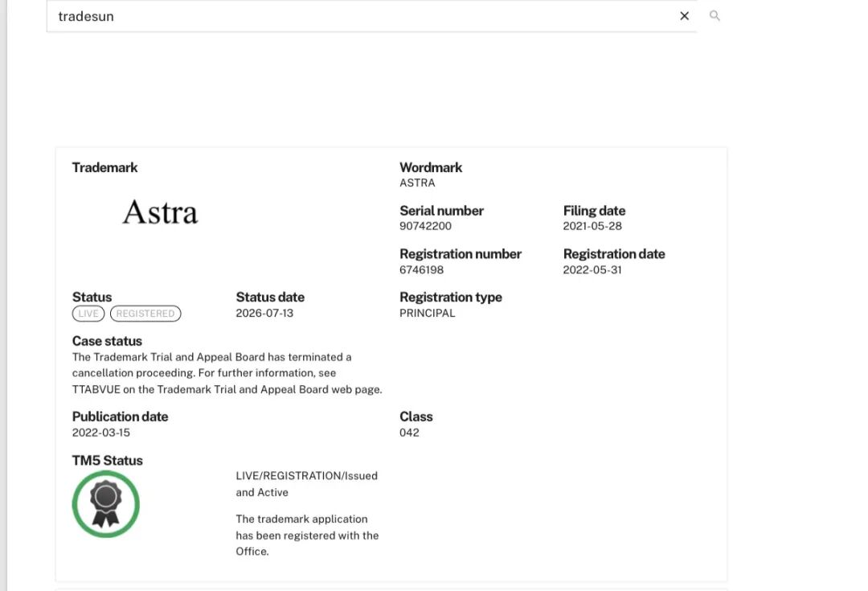Click the Wordmark heading label
This screenshot has height=591, width=868.
coord(431,167)
